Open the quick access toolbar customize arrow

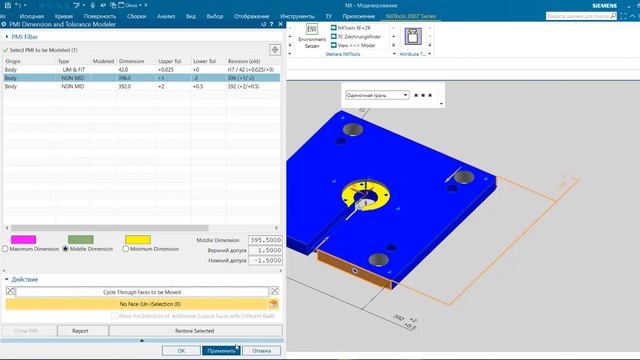click(x=146, y=5)
